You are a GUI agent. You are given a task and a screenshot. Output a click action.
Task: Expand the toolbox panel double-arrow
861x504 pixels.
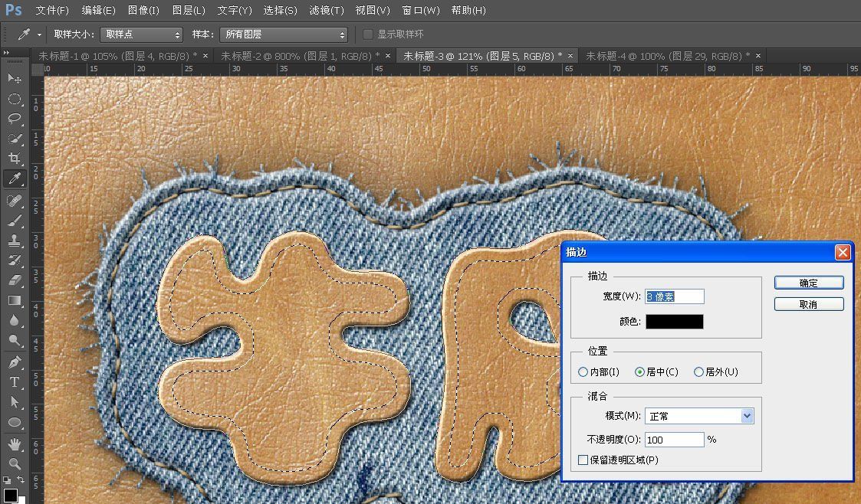7,53
